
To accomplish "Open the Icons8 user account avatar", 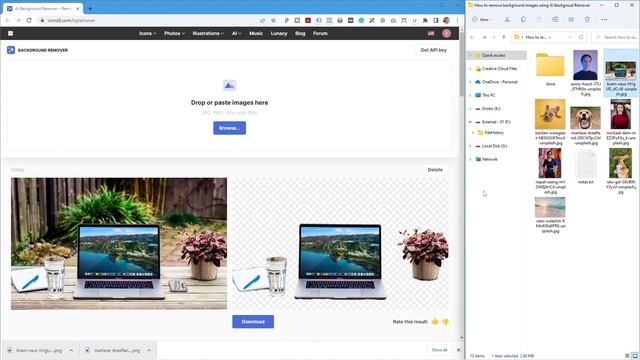I will pyautogui.click(x=447, y=33).
